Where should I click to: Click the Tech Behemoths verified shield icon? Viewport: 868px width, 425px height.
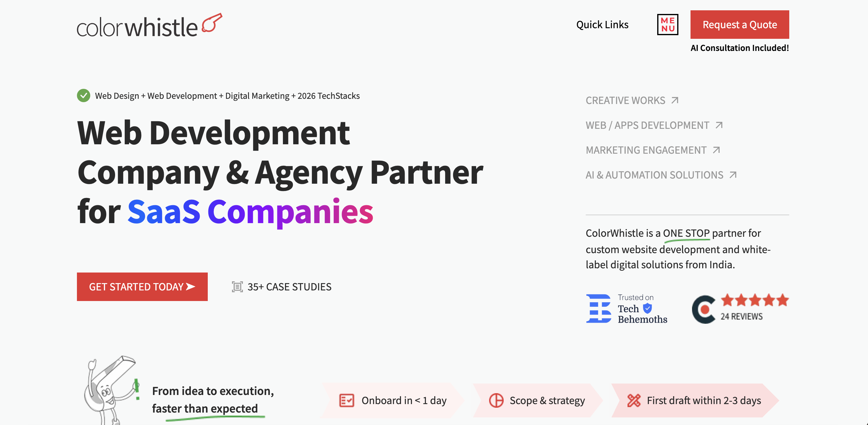click(x=647, y=308)
